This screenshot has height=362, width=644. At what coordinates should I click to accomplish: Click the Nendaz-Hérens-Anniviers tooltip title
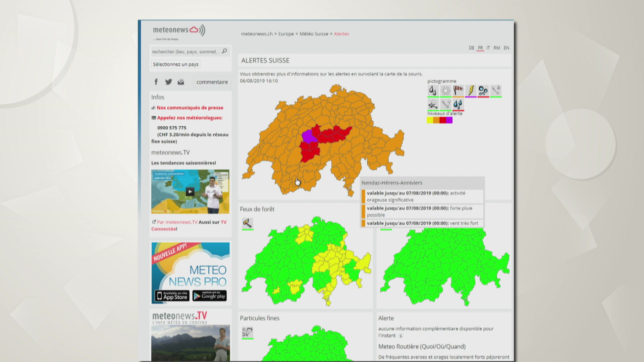coord(392,183)
